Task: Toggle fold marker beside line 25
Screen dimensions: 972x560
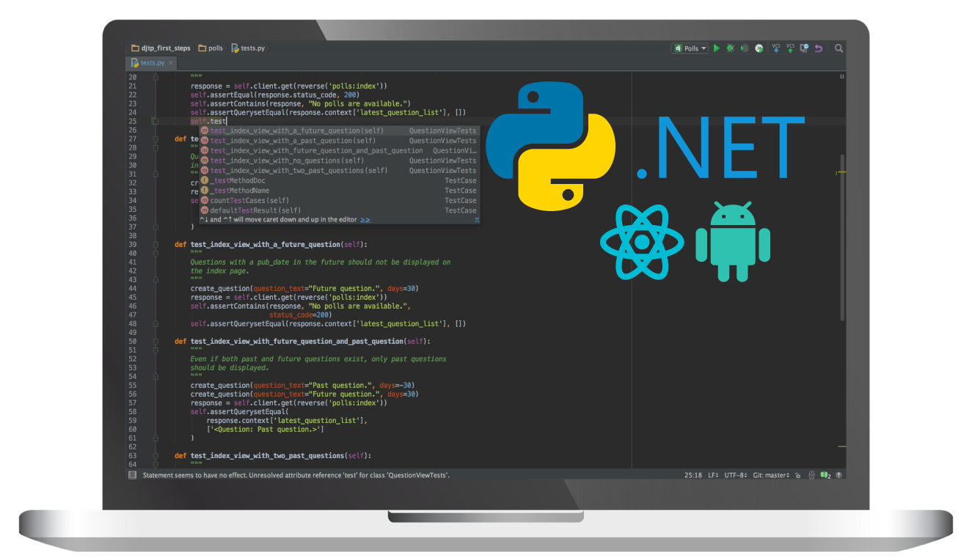Action: coord(155,122)
